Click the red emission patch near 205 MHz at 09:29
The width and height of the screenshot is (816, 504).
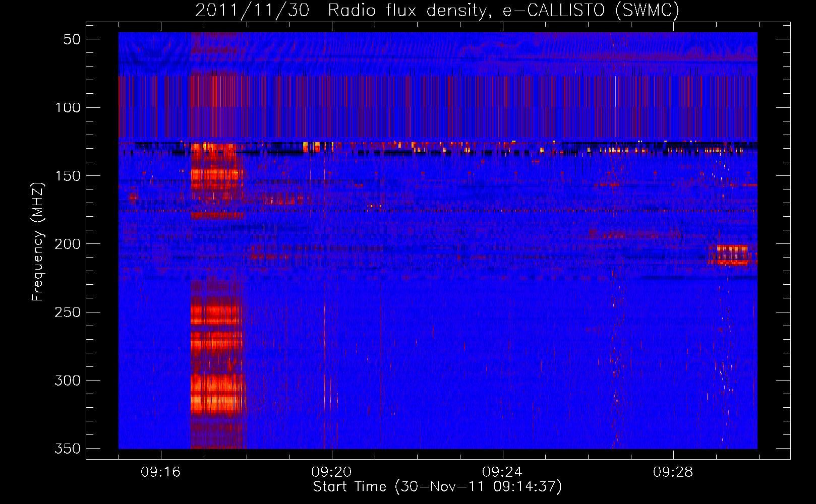click(733, 255)
